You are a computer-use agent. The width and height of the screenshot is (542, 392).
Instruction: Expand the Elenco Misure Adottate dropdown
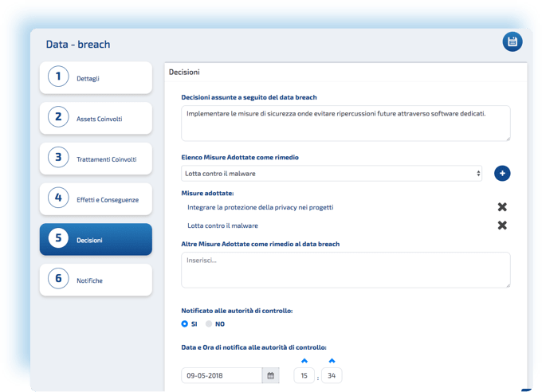(x=331, y=173)
